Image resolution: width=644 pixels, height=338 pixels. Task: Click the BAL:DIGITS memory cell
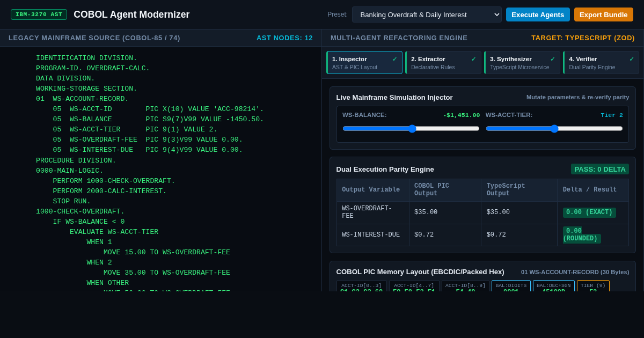pos(511,287)
